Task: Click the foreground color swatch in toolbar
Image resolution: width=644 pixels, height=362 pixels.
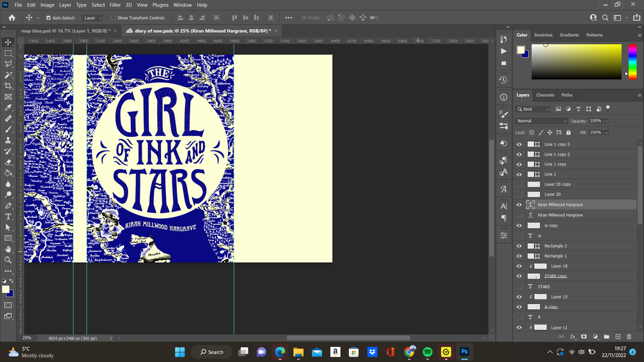Action: [5, 289]
